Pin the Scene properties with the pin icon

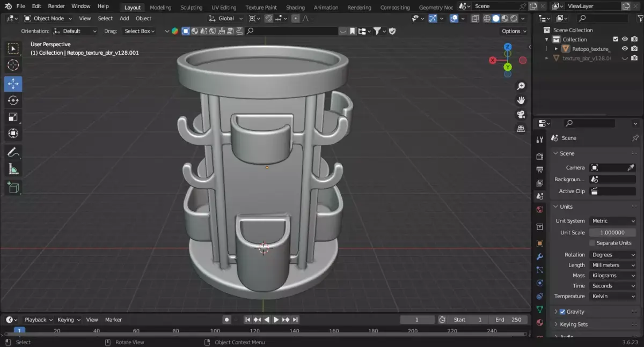coord(635,138)
